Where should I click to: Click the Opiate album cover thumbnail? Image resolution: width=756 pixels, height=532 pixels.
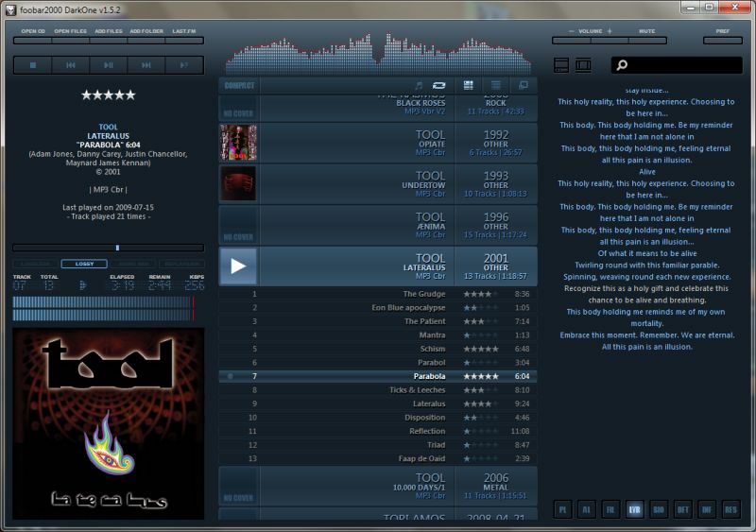tap(238, 143)
